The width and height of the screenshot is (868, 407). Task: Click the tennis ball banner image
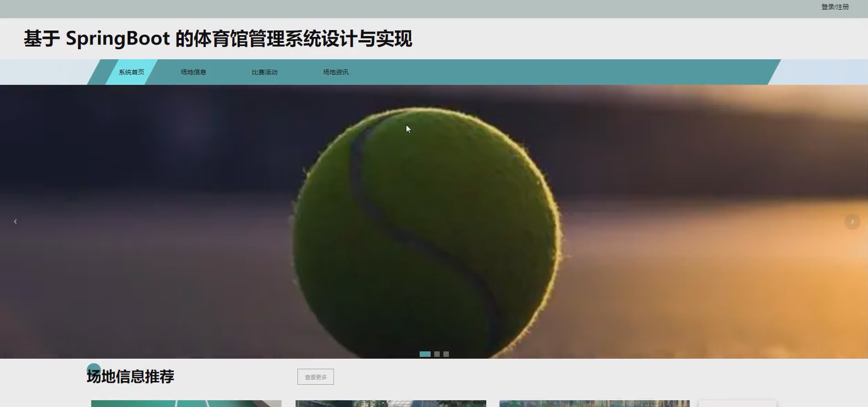434,222
